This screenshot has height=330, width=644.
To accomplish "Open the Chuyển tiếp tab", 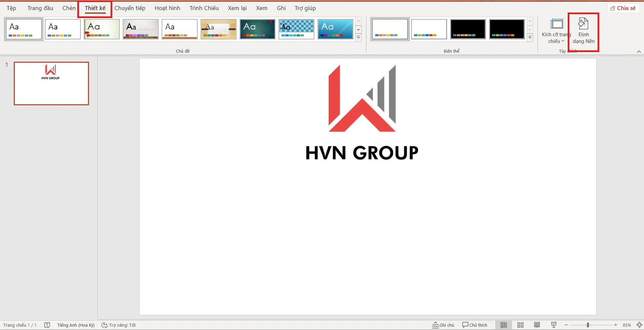I will (x=130, y=8).
